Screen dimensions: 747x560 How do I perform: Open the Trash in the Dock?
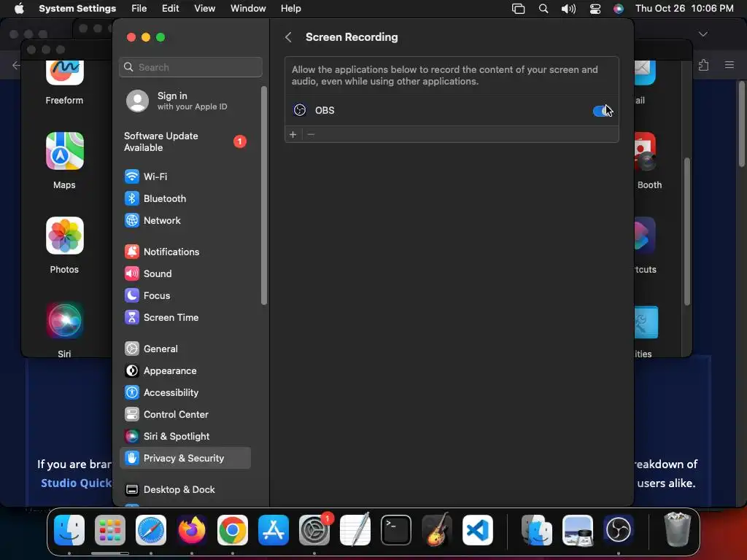[x=677, y=530]
